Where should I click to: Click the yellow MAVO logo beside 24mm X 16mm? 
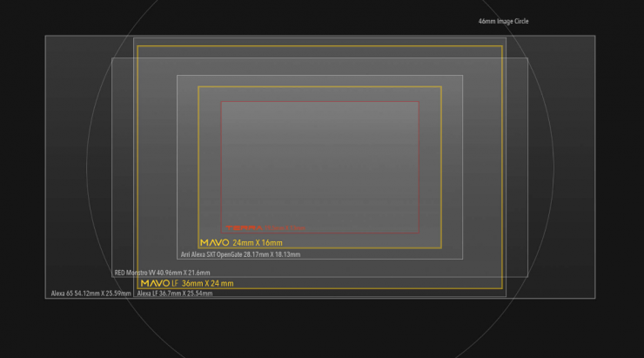tap(214, 243)
